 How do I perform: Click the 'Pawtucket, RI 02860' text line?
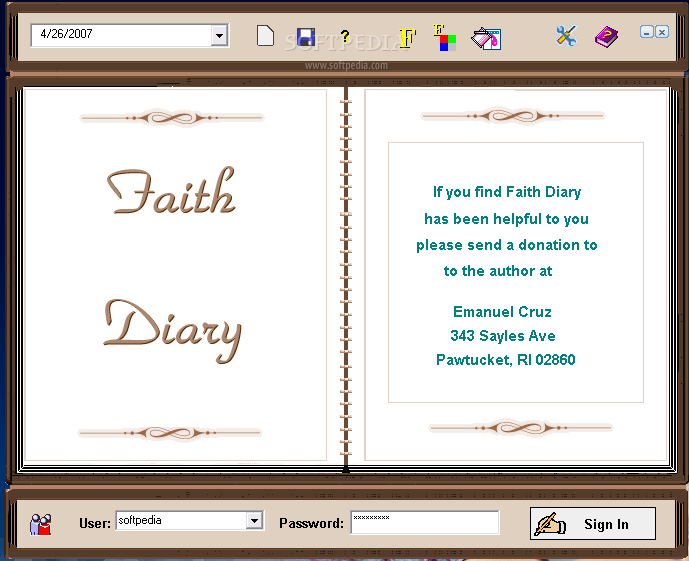point(505,360)
